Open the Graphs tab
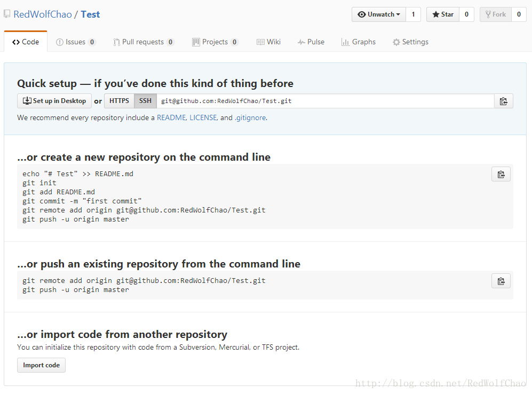Viewport: 532px width, 394px height. point(359,42)
